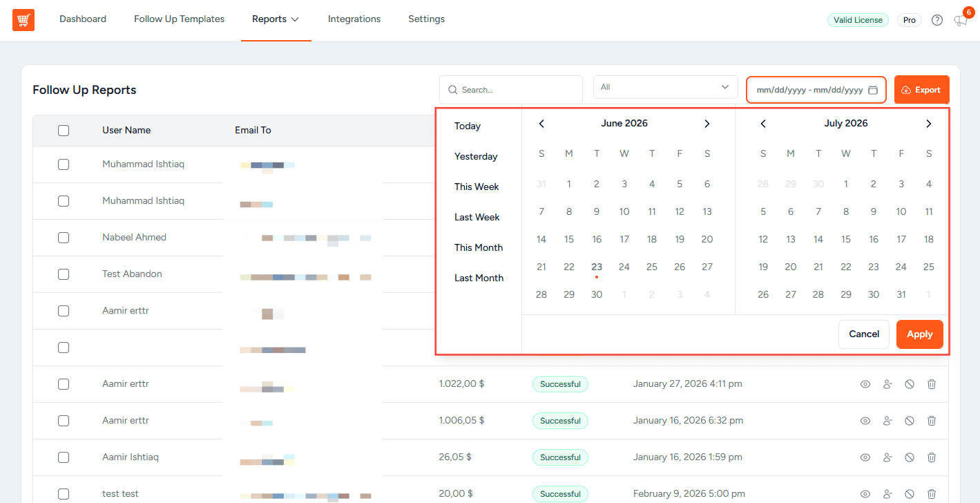Pick June 23 in the calendar
This screenshot has height=503, width=980.
(597, 267)
